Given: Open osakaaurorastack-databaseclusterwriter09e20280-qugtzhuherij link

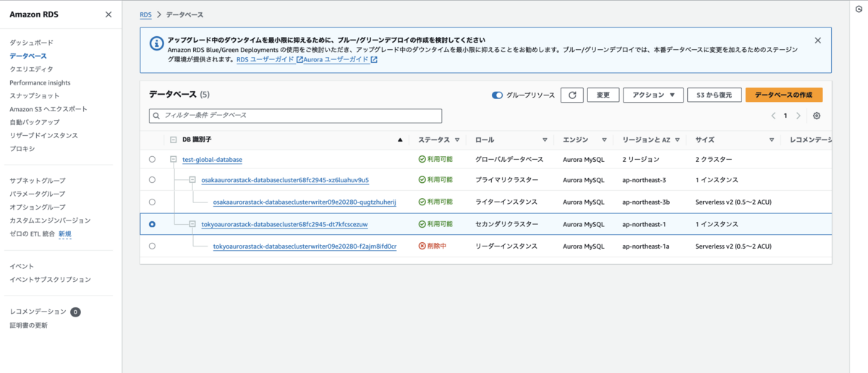Looking at the screenshot, I should pos(305,202).
